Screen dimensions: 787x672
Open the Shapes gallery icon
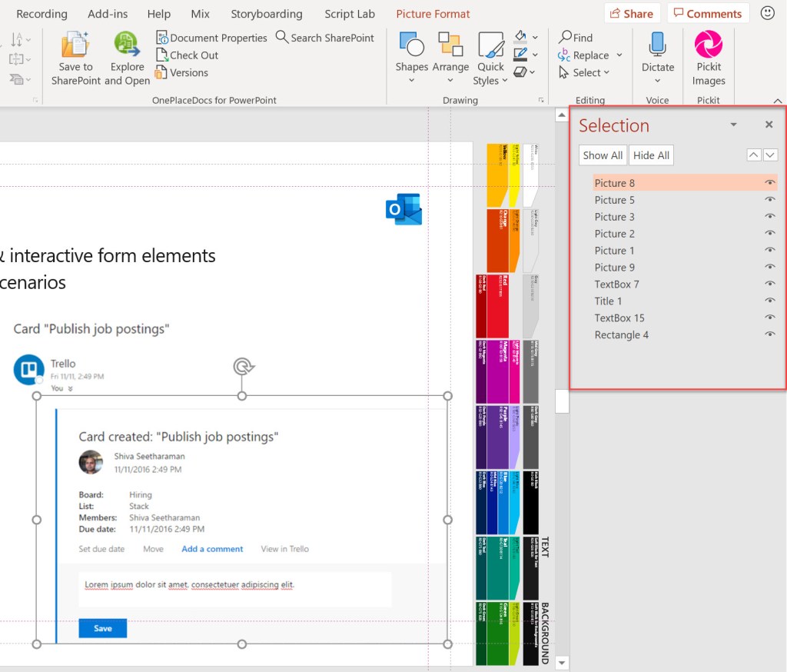click(412, 54)
